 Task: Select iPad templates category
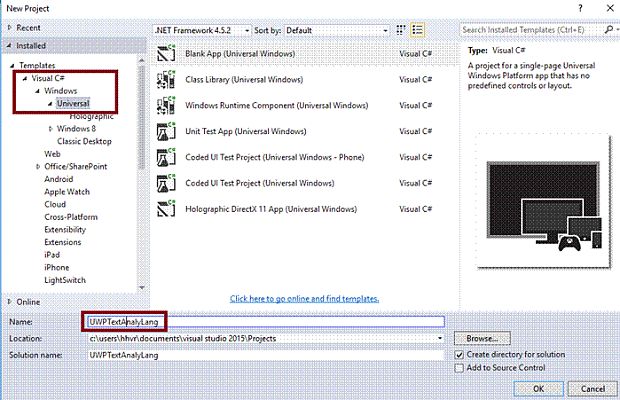52,255
